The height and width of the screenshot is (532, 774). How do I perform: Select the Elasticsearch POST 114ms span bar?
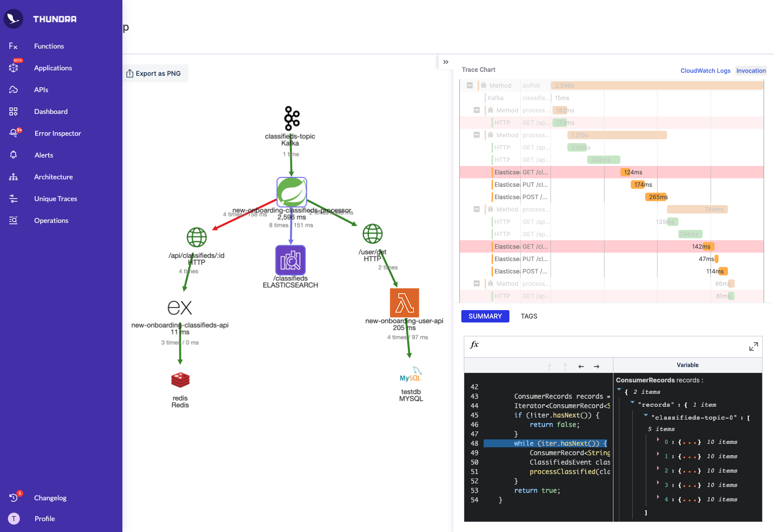(722, 271)
